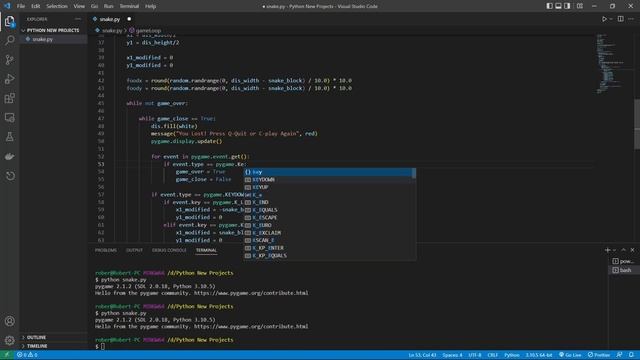Image resolution: width=640 pixels, height=360 pixels.
Task: Open the File menu
Action: tap(21, 6)
